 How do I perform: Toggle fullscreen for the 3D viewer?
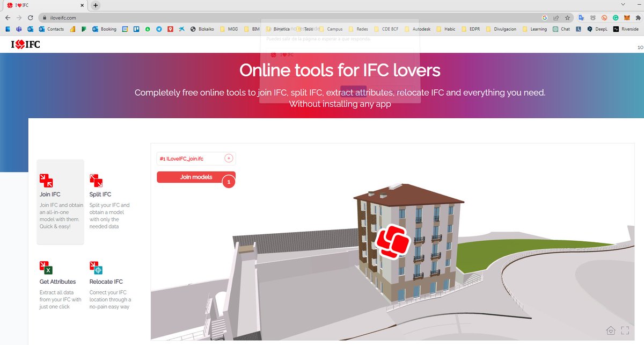pyautogui.click(x=625, y=330)
